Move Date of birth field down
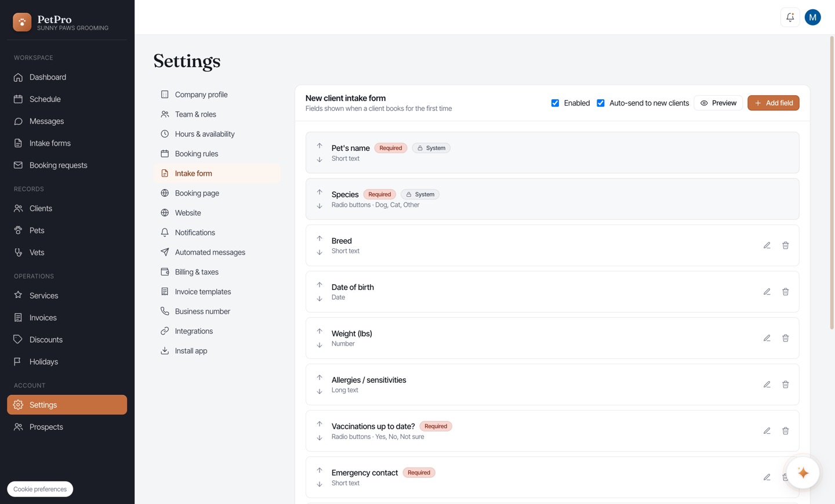The image size is (835, 504). [x=320, y=299]
